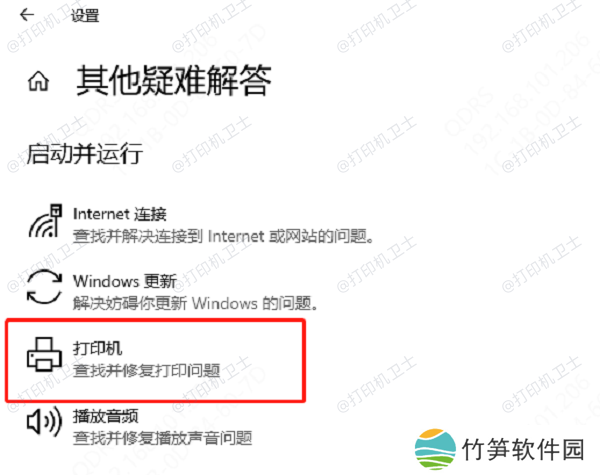Open the 打印机 troubleshooter title
Viewport: 600px width, 475px height.
97,348
